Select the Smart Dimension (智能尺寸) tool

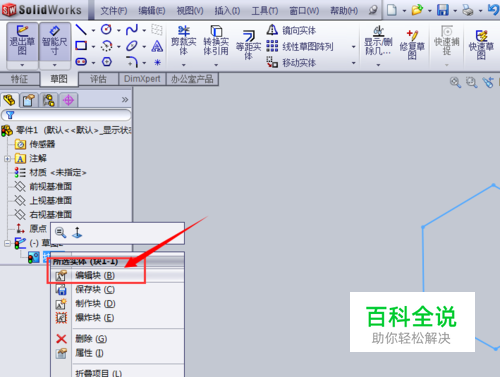[x=55, y=42]
